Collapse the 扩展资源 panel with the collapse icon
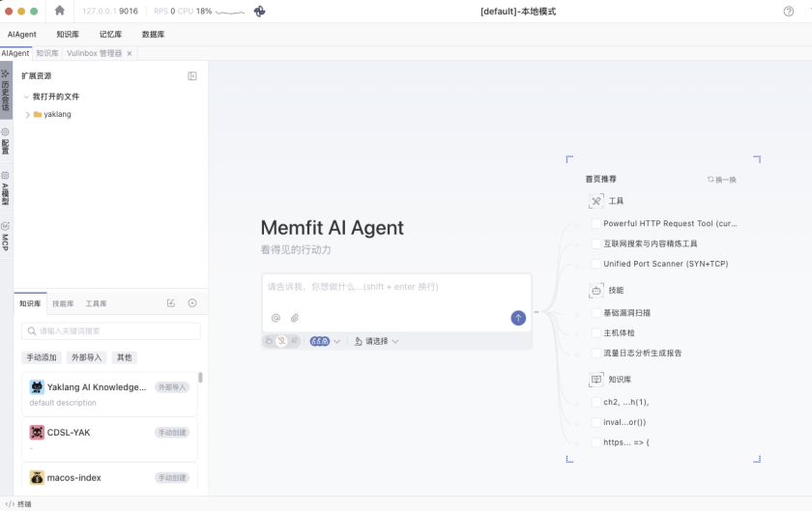Viewport: 812px width, 511px height. pyautogui.click(x=192, y=76)
